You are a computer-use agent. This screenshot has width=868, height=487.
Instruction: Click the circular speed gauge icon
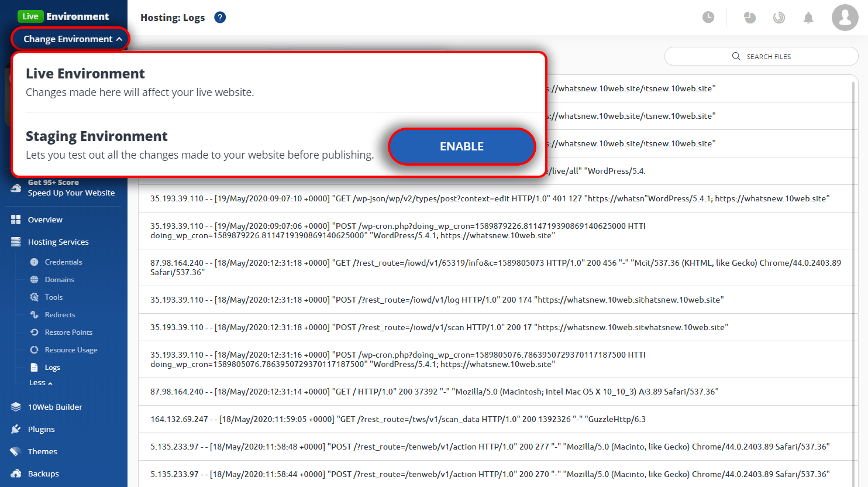pos(779,18)
